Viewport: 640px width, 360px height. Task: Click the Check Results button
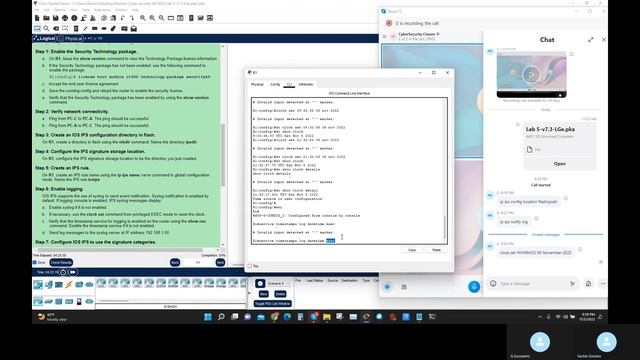[61, 262]
